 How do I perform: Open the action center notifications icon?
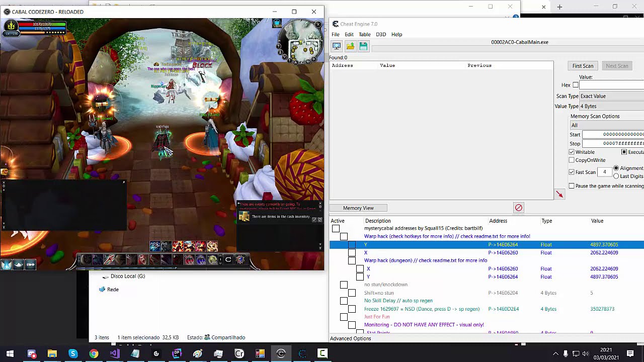pos(630,354)
